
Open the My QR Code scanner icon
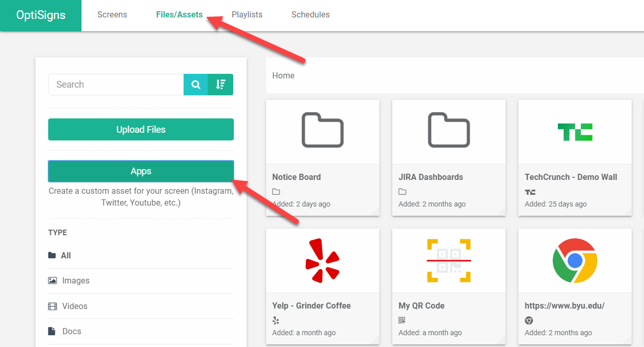coord(449,260)
